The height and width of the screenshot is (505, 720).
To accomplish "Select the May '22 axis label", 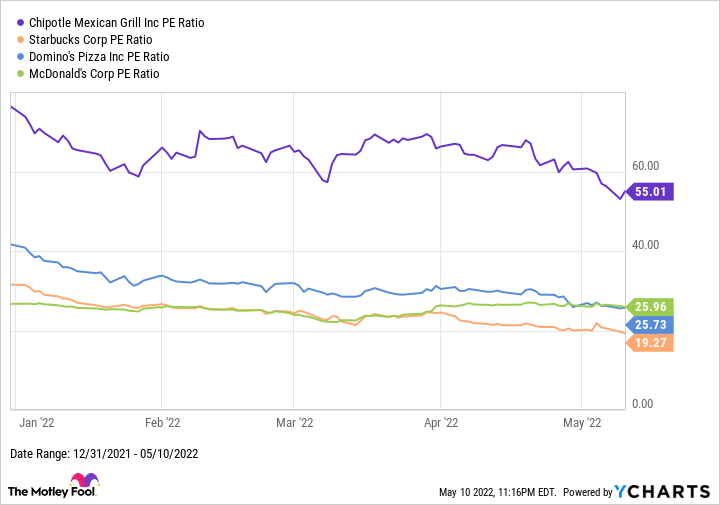I will pyautogui.click(x=583, y=422).
